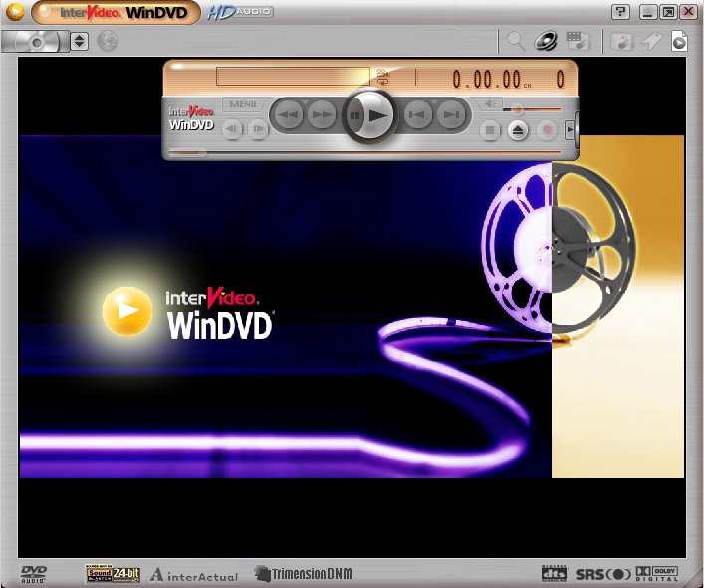704x588 pixels.
Task: Step one frame forward
Action: [x=258, y=129]
